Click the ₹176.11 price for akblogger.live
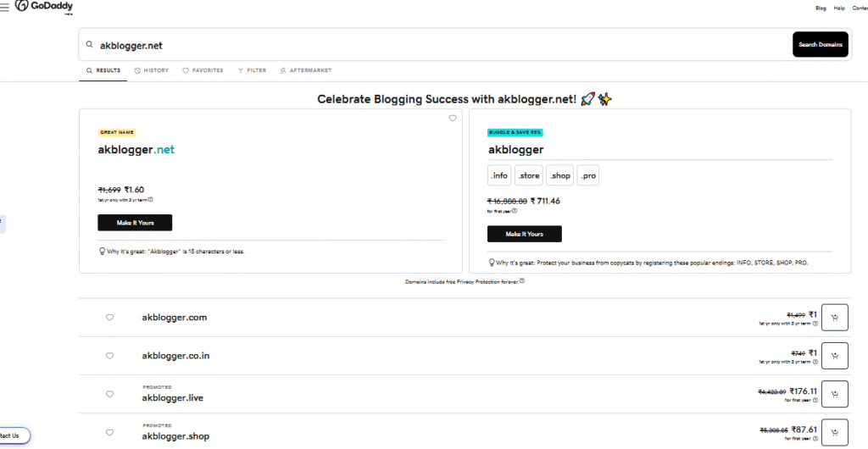 pyautogui.click(x=804, y=391)
